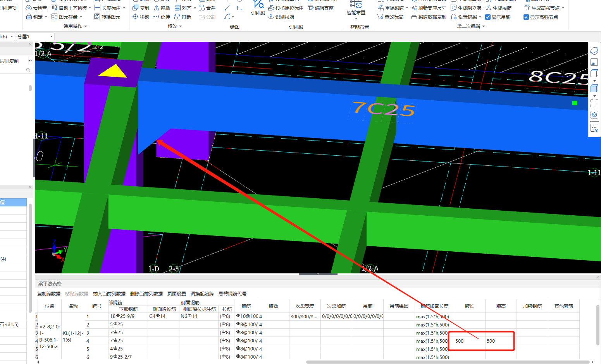This screenshot has height=364, width=601.
Task: Open the 自动平齐顶板 tool
Action: (x=69, y=8)
